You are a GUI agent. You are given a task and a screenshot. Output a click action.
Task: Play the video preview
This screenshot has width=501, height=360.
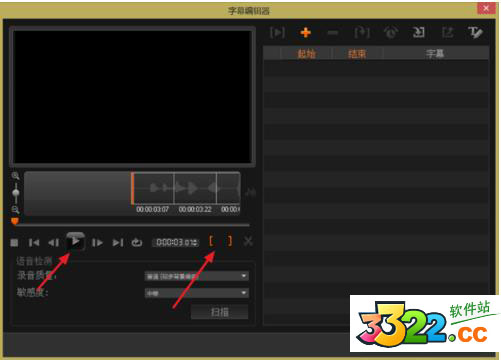(75, 241)
